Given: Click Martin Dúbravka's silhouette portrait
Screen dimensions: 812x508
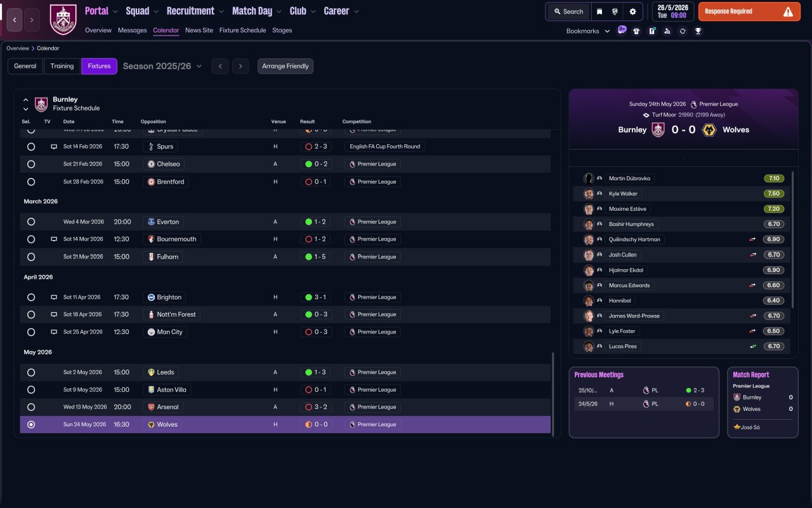Looking at the screenshot, I should pos(589,178).
